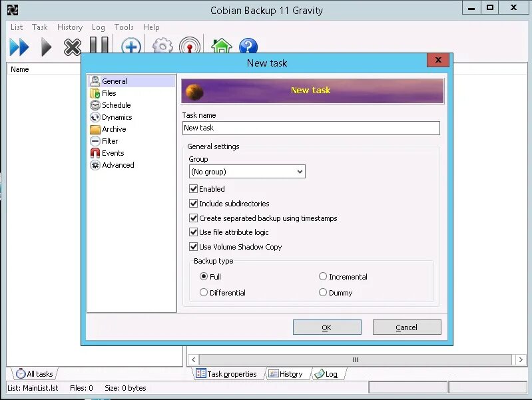
Task: Abort the task with X toolbar icon
Action: point(73,47)
